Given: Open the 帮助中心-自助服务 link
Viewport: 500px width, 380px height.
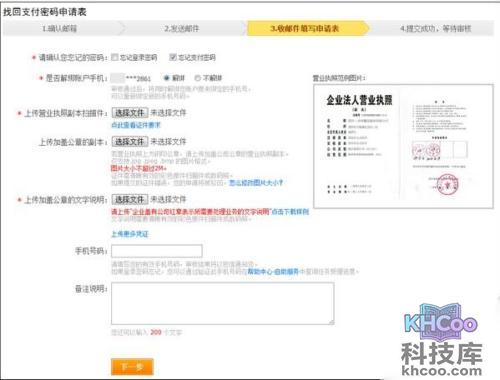Looking at the screenshot, I should 273,272.
